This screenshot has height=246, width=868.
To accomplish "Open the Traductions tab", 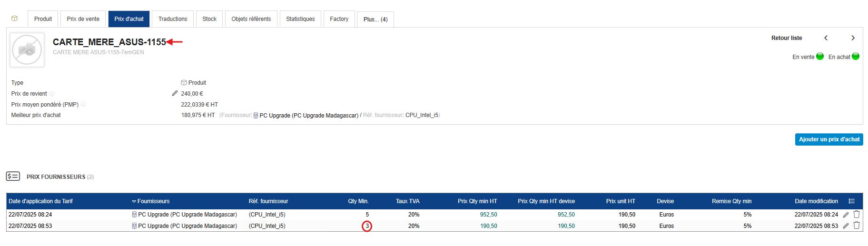I will click(x=173, y=19).
